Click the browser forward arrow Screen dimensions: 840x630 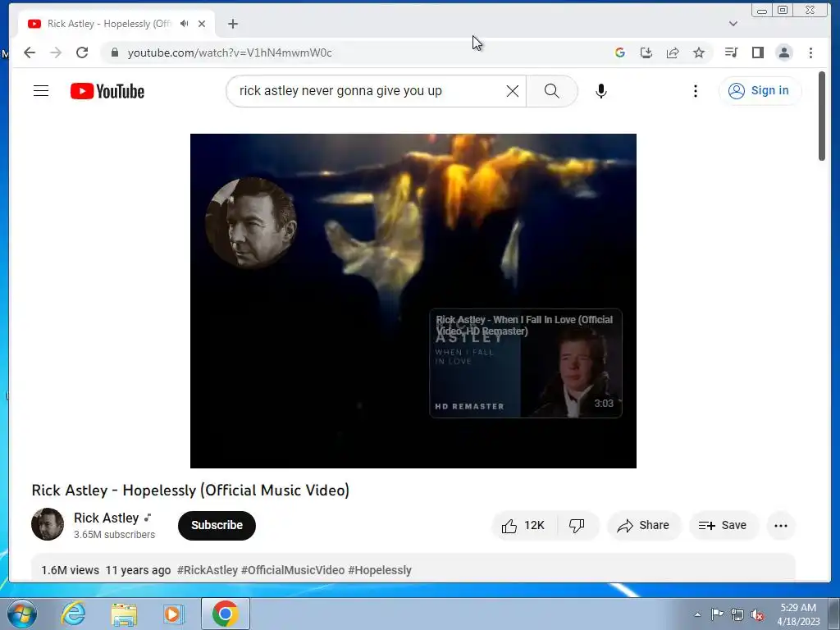point(56,52)
